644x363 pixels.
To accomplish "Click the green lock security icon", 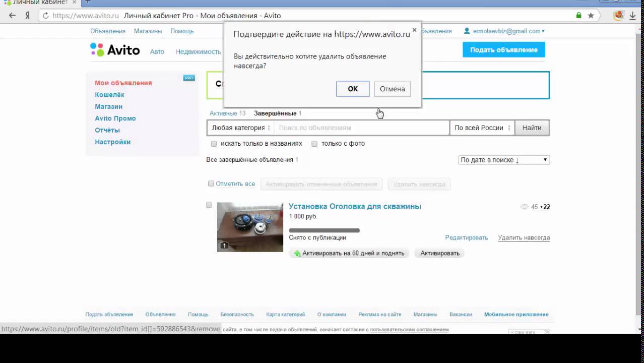I will (x=579, y=16).
